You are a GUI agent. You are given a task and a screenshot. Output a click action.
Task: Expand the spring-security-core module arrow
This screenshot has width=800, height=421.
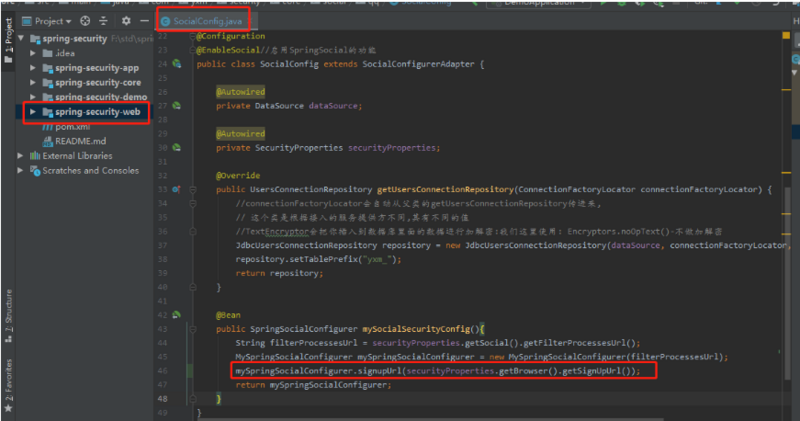[x=33, y=82]
